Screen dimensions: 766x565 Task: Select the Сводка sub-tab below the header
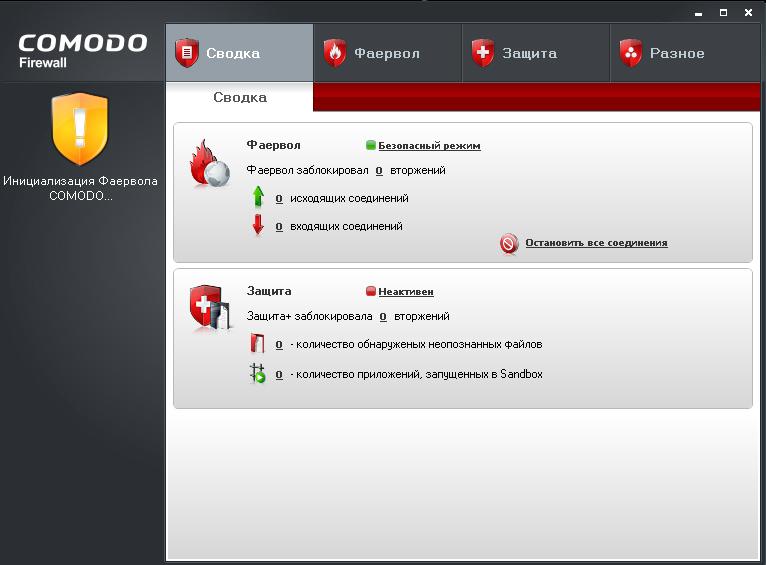(x=239, y=97)
